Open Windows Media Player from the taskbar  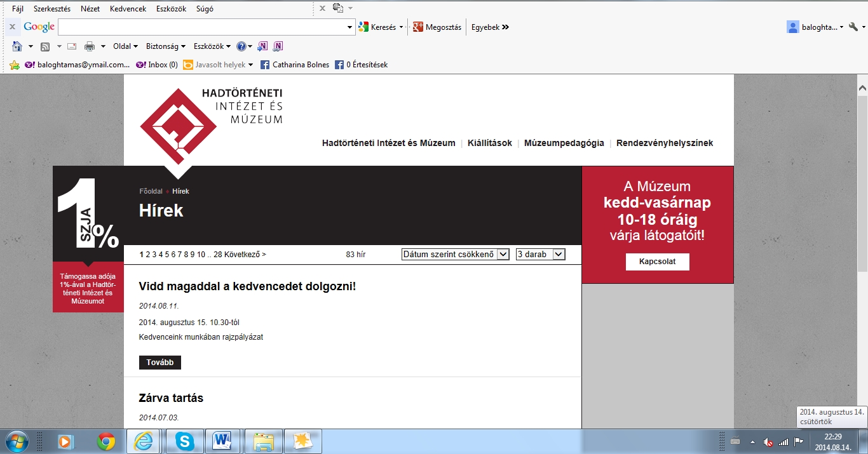[x=65, y=441]
